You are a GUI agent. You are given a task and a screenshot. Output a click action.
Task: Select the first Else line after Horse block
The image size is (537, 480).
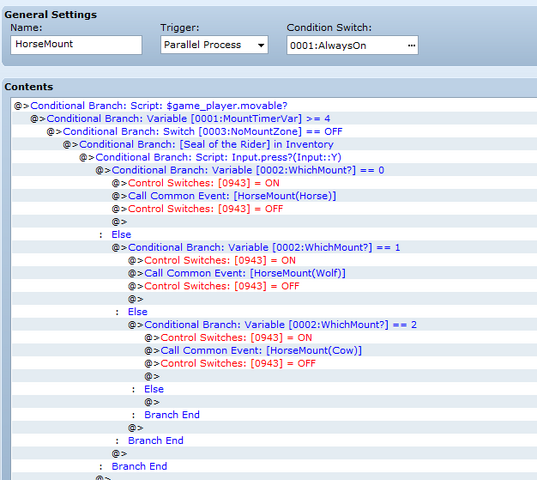274,235
